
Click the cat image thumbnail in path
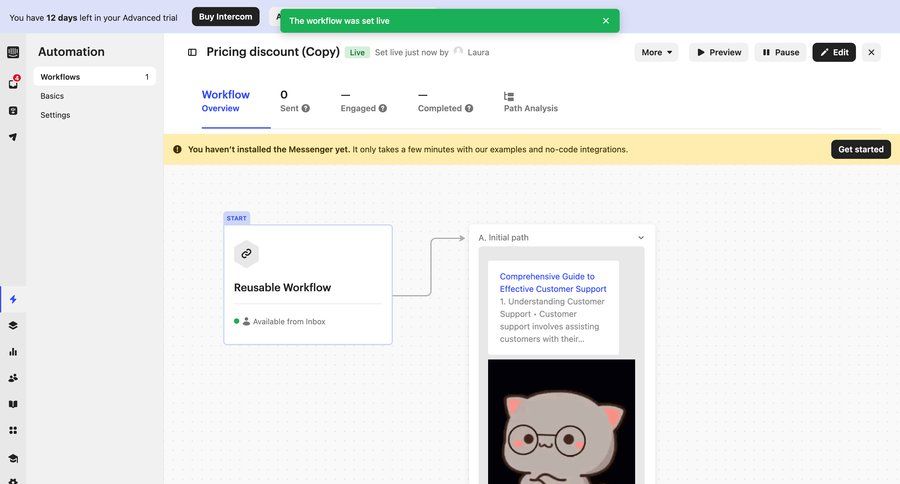coord(561,421)
